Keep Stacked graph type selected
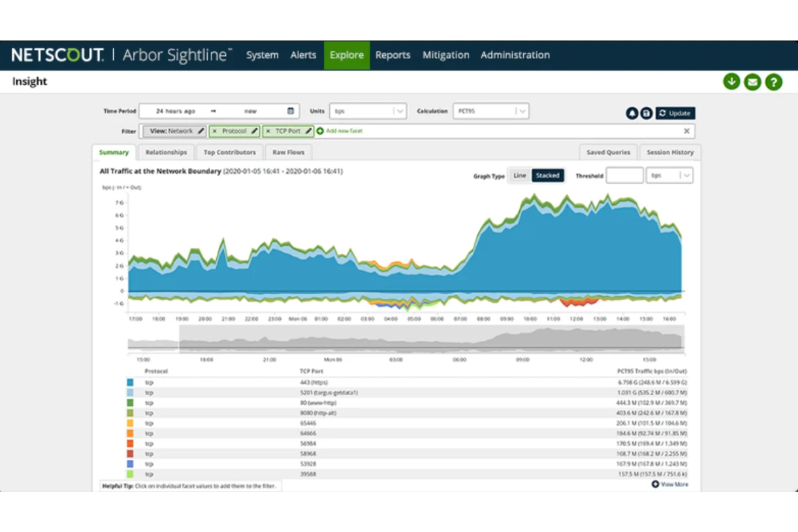This screenshot has width=798, height=532. click(548, 175)
